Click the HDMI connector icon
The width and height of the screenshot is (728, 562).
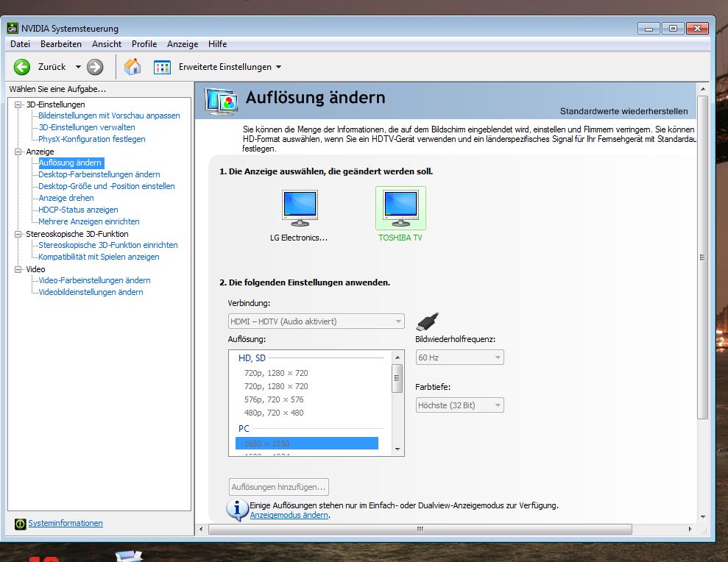428,321
